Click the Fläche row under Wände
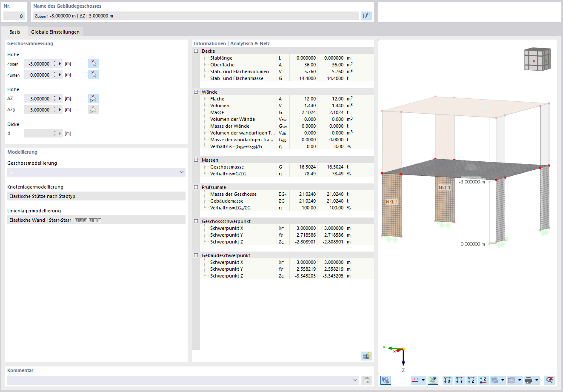 click(x=287, y=99)
